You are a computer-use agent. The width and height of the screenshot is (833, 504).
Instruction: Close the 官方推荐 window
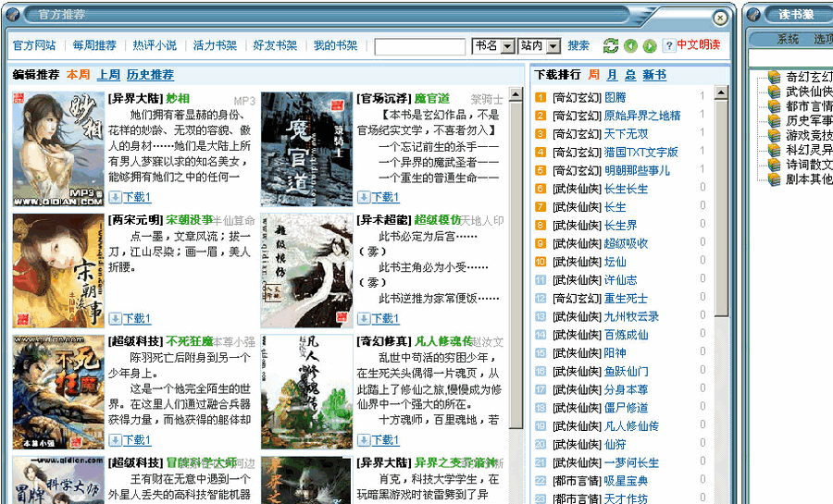tap(720, 18)
